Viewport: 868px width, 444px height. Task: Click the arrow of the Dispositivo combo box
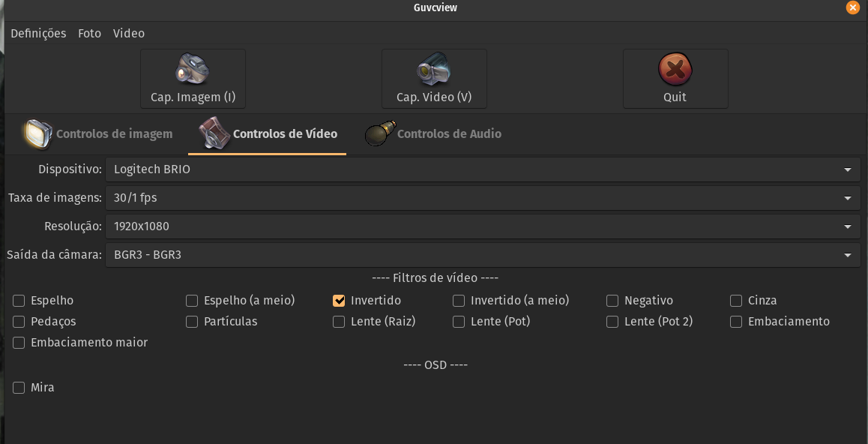click(x=848, y=169)
